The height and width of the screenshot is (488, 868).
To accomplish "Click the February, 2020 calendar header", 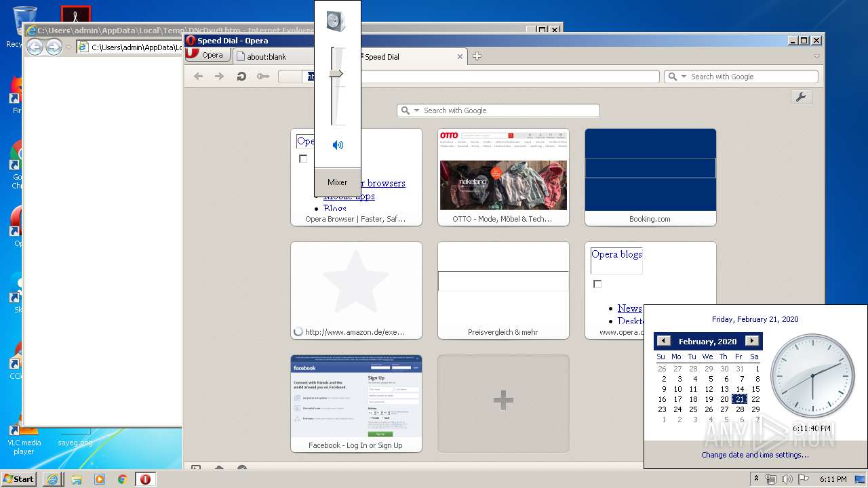I will coord(707,342).
